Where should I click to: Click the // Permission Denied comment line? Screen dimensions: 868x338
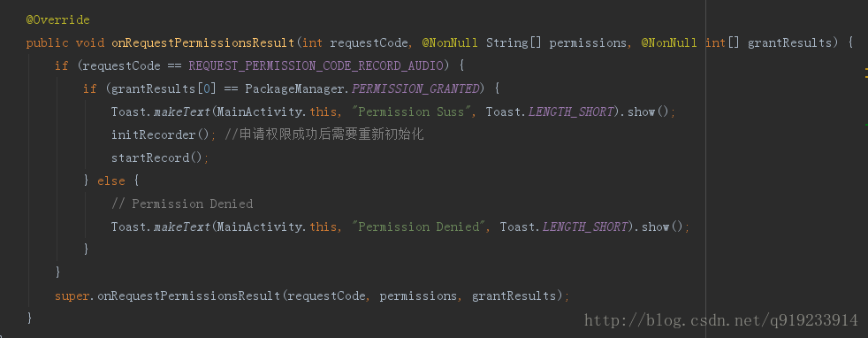(x=182, y=204)
